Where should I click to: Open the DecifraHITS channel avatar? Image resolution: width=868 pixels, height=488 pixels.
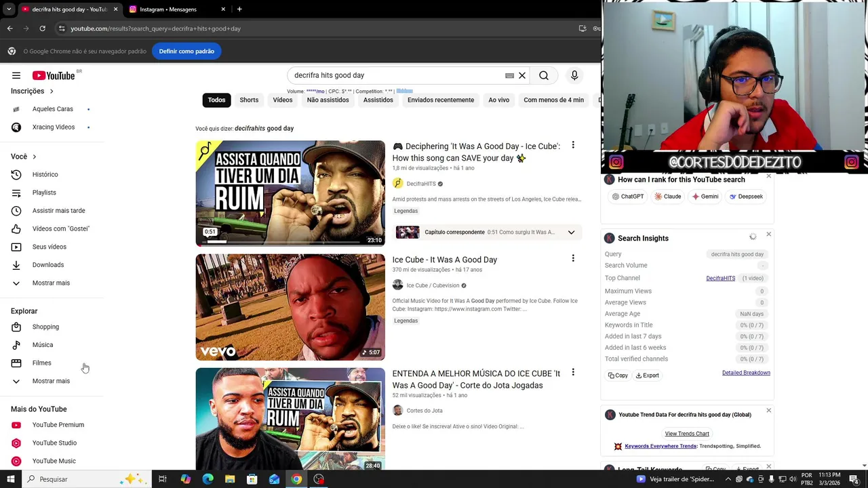point(398,184)
